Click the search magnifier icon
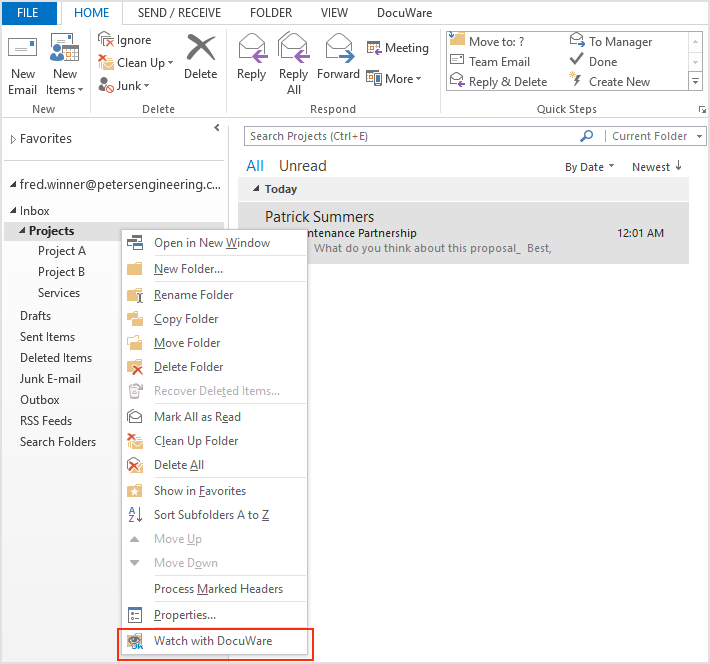The width and height of the screenshot is (710, 664). (x=587, y=136)
